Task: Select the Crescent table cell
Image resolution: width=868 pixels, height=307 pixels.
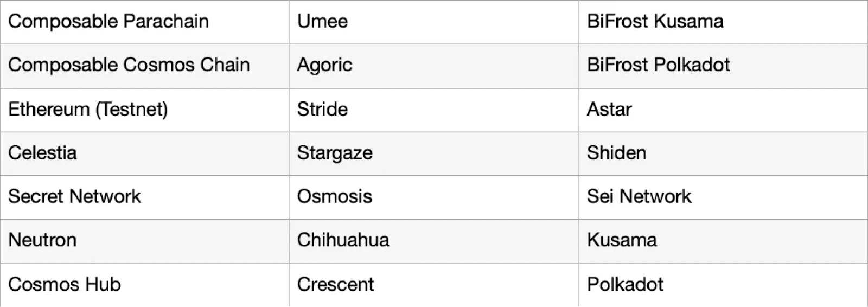Action: pyautogui.click(x=335, y=284)
